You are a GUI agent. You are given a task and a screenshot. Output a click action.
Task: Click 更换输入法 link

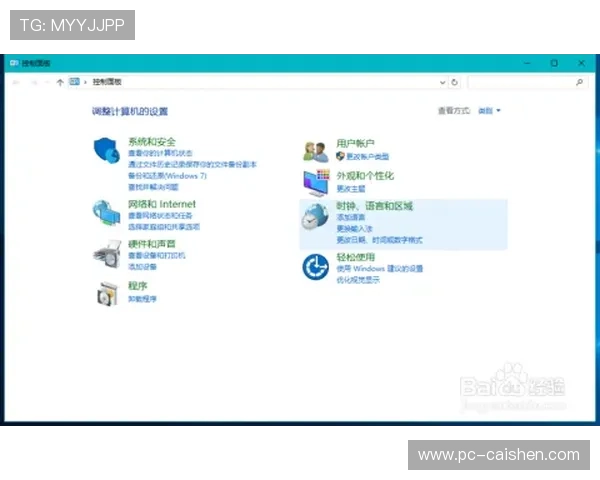point(354,229)
